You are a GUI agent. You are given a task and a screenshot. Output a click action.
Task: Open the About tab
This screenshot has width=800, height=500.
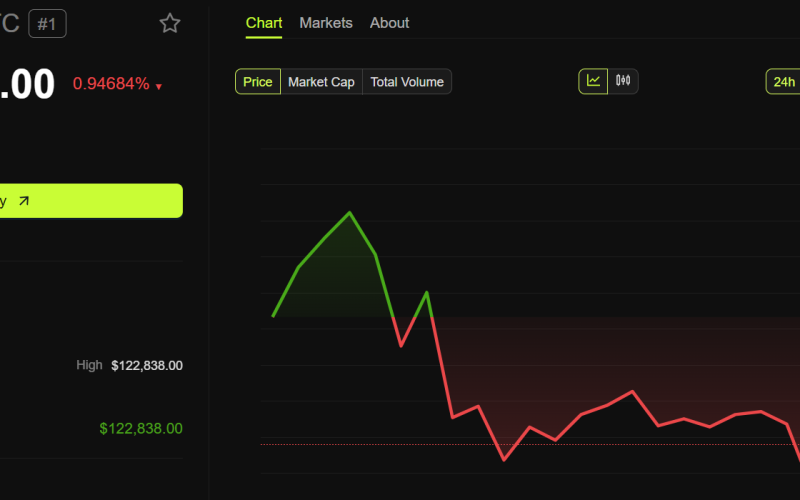point(389,22)
